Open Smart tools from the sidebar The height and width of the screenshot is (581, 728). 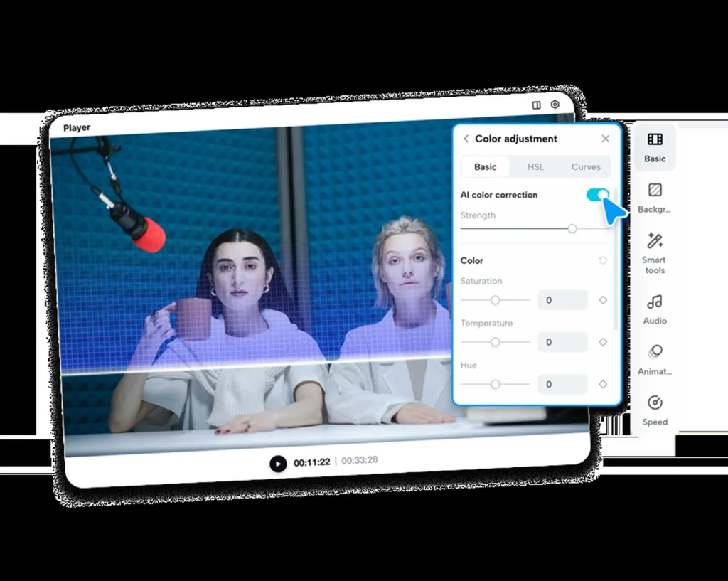click(654, 252)
